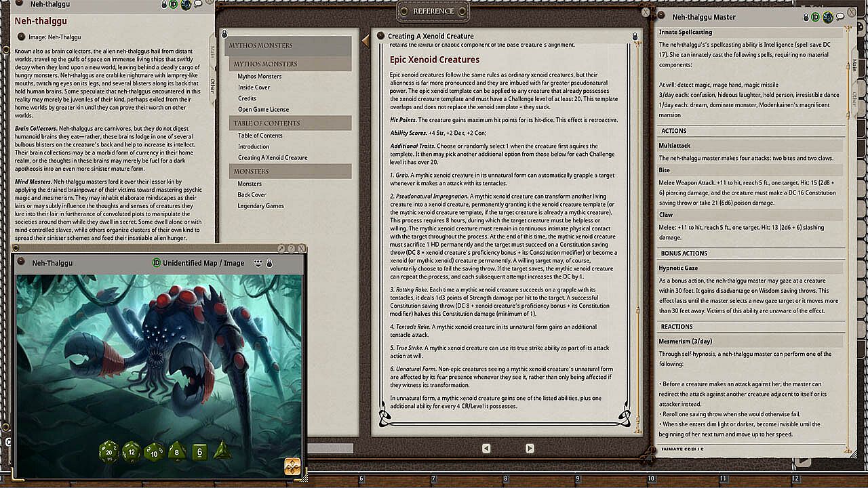Open the Image: Neh-Thalggu link icon
The width and height of the screenshot is (868, 488).
(x=21, y=37)
